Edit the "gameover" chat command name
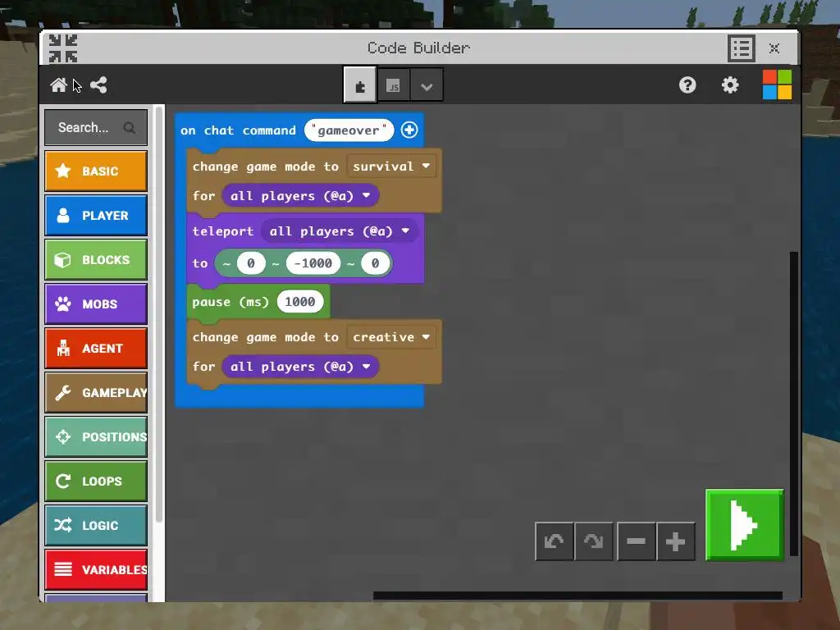840x630 pixels. pos(349,130)
